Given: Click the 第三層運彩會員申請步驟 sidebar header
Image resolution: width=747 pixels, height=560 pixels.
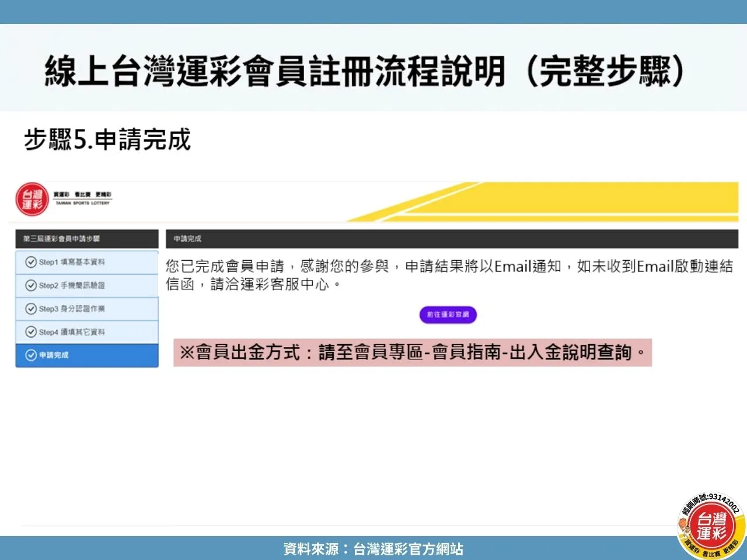Looking at the screenshot, I should click(x=87, y=239).
